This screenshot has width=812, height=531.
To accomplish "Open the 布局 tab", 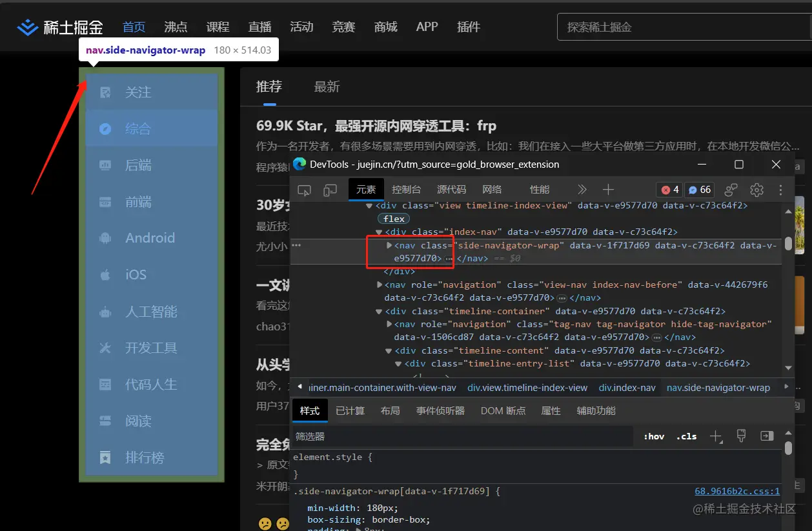I will click(x=391, y=411).
